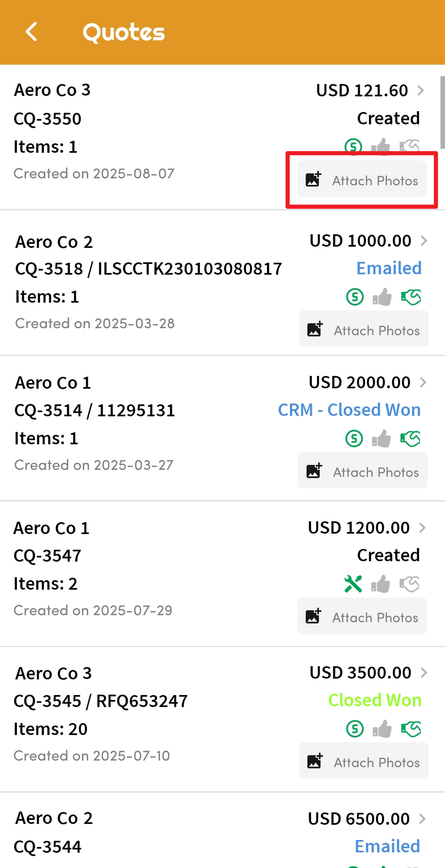Image resolution: width=445 pixels, height=868 pixels.
Task: Expand the USD 3500.00 quote chevron
Action: 424,673
